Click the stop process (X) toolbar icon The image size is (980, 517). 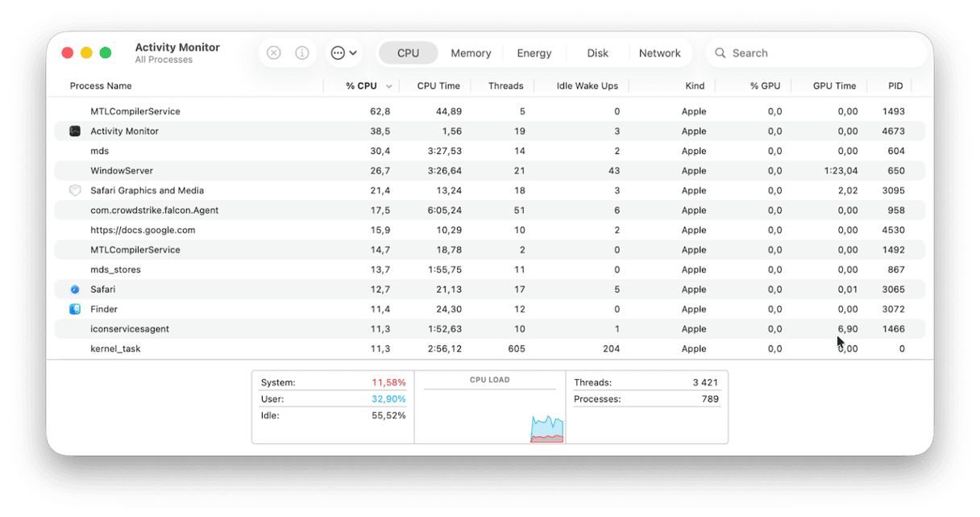point(274,53)
